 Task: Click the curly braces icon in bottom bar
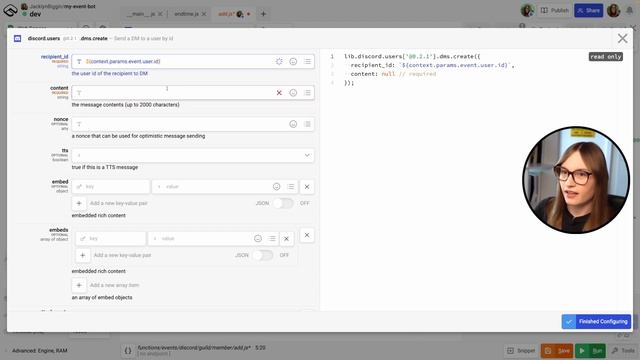point(128,351)
